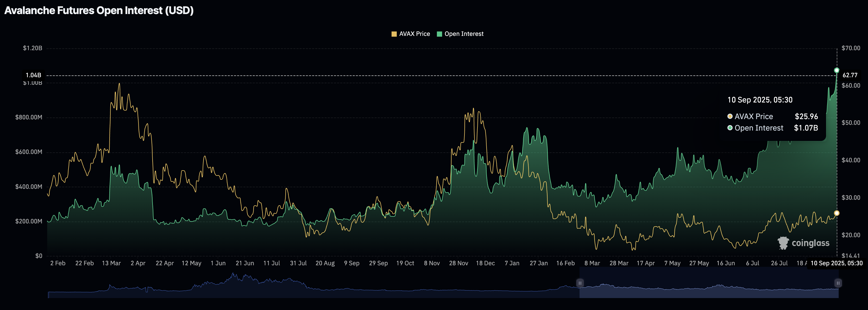Click the coinglass watermark text
This screenshot has width=868, height=310.
810,243
